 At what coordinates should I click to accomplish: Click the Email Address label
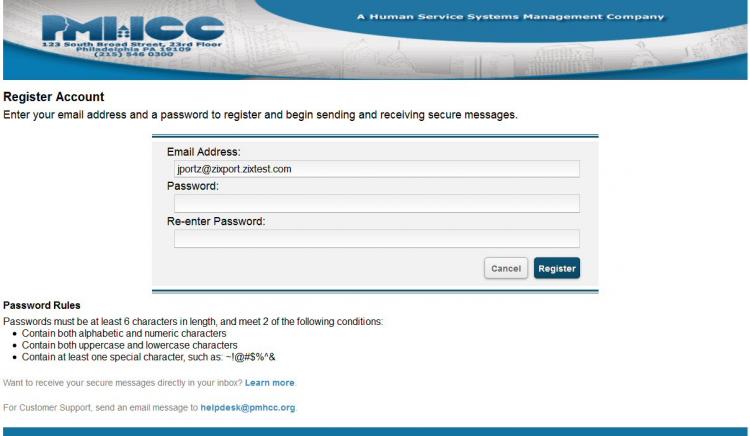coord(204,152)
